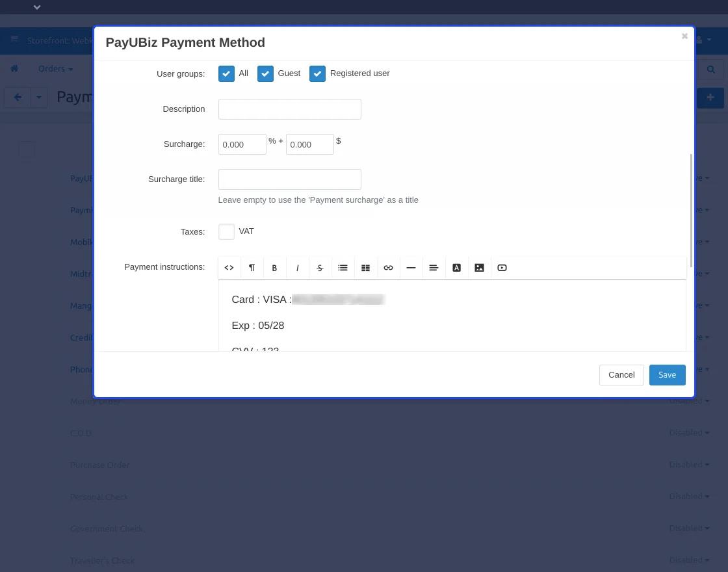
Task: Click the surcharge percent field
Action: (x=242, y=144)
